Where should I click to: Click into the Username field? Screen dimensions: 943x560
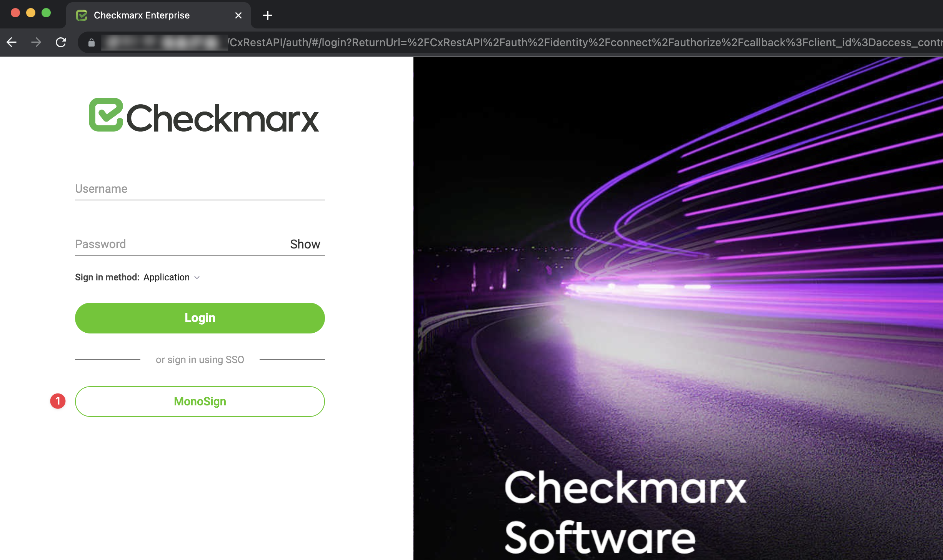pos(200,189)
